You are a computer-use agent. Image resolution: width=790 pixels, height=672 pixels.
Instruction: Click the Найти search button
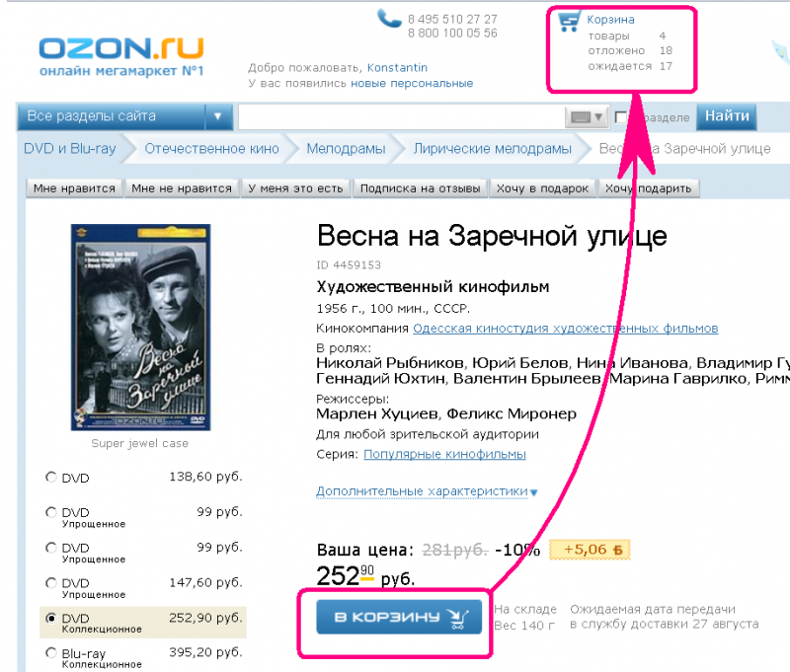pyautogui.click(x=727, y=116)
